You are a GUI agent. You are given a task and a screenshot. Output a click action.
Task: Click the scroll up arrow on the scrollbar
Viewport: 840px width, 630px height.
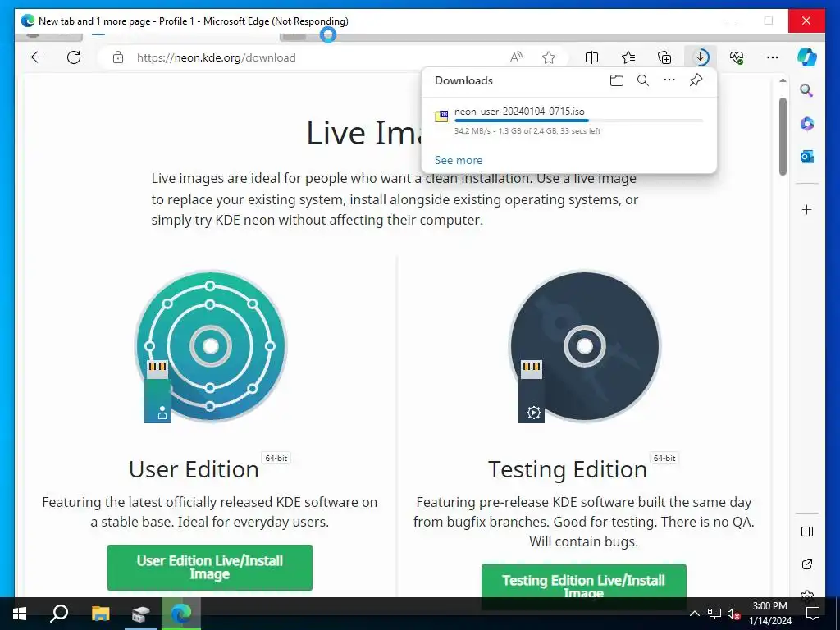(783, 80)
